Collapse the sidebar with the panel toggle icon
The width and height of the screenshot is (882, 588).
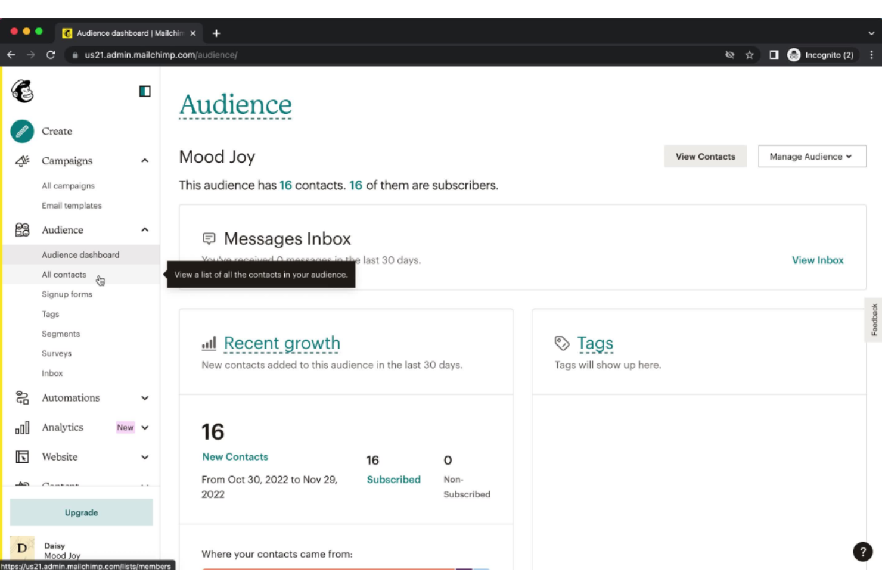145,91
